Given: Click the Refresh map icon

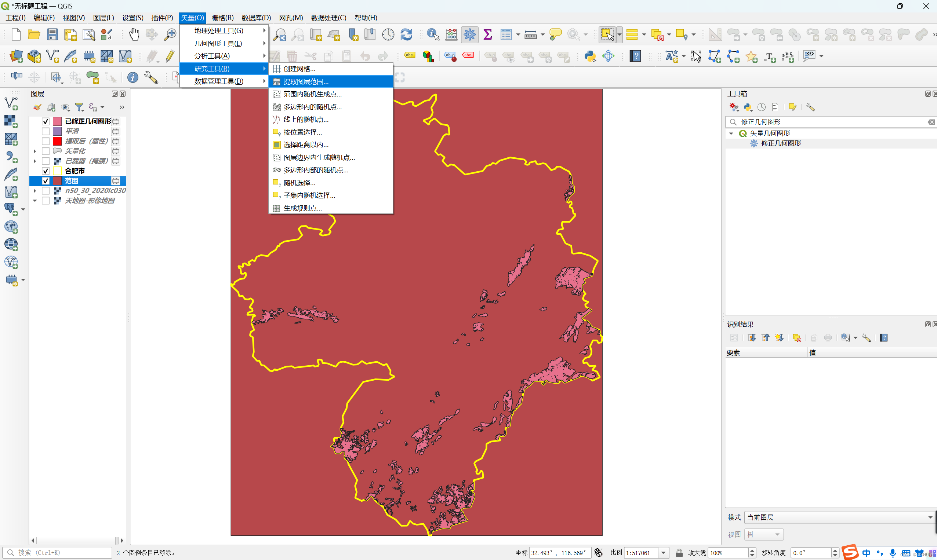Looking at the screenshot, I should tap(406, 35).
